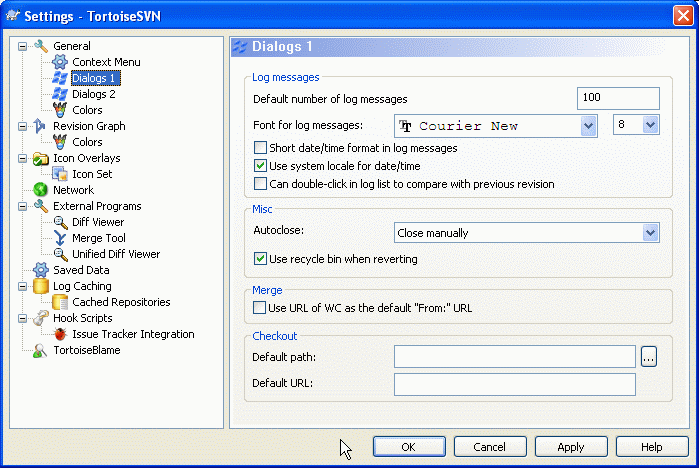Image resolution: width=699 pixels, height=468 pixels.
Task: Click the Default URL input field
Action: pyautogui.click(x=514, y=384)
